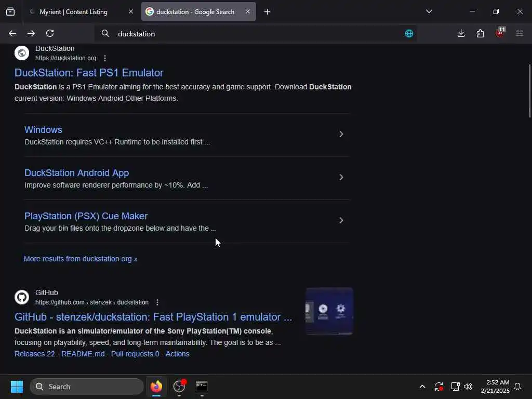Click the page vertical scrollbar thumb

point(529,91)
